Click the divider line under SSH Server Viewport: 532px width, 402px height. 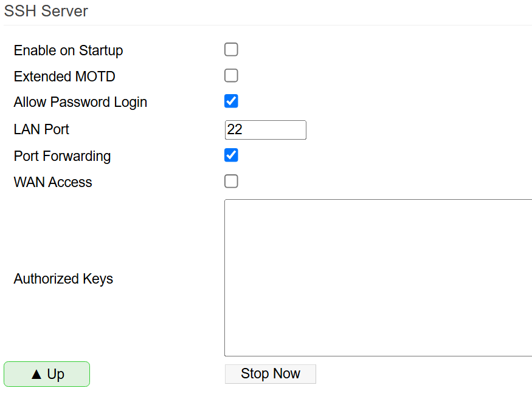[x=268, y=25]
